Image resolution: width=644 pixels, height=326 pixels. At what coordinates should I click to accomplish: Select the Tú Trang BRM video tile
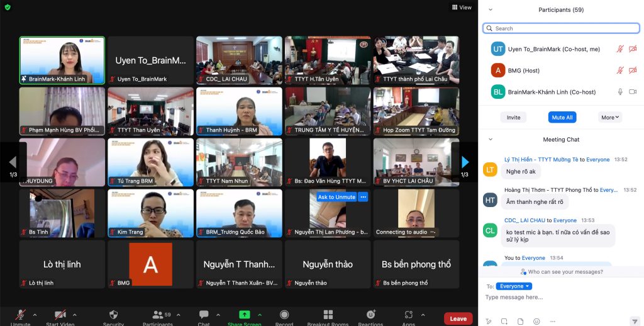pos(150,162)
